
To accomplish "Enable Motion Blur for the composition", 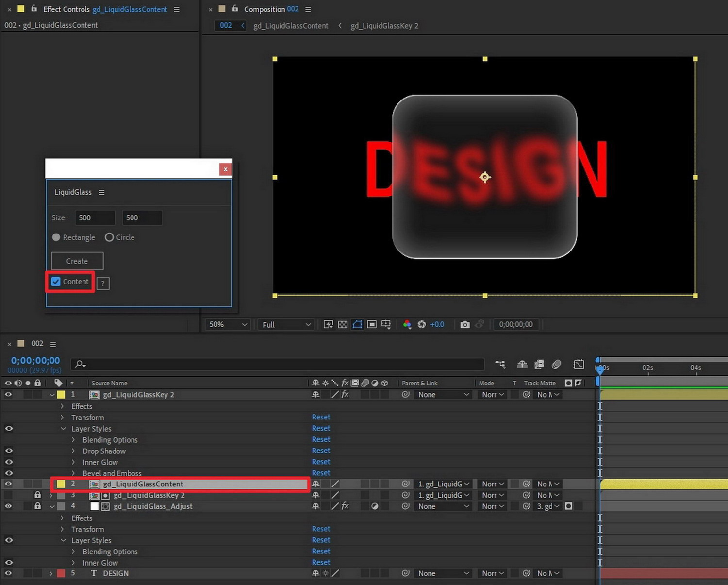I will 557,364.
